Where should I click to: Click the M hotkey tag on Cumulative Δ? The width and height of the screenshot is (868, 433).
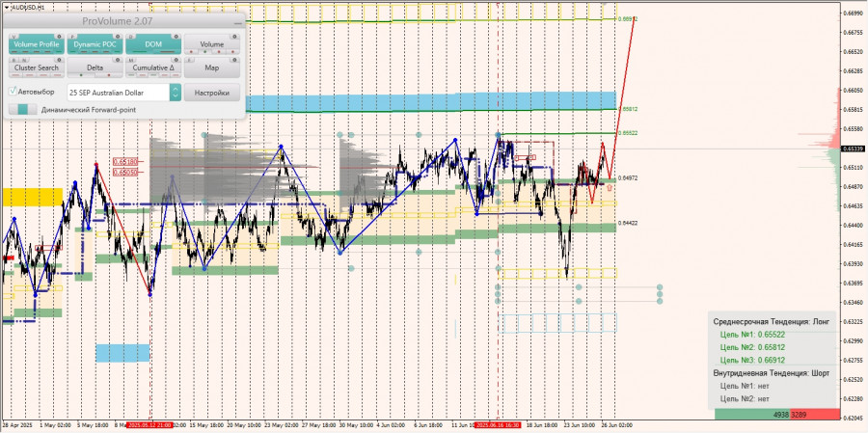pyautogui.click(x=130, y=60)
